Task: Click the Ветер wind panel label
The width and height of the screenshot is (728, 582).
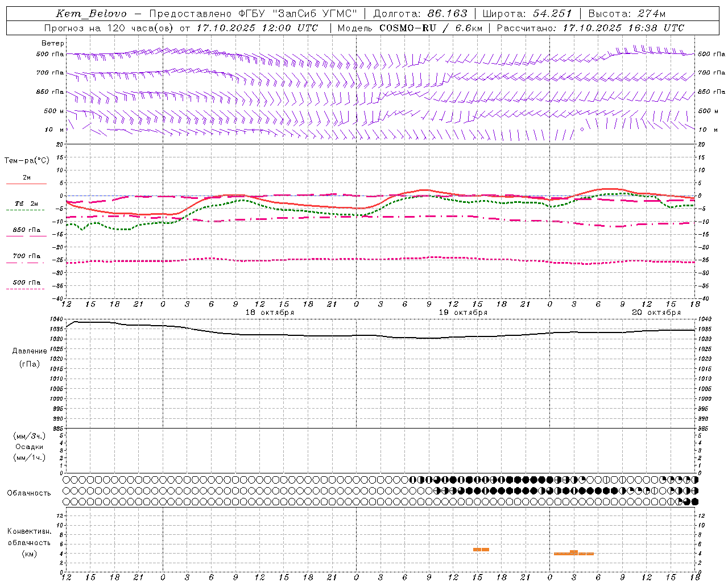Action: (53, 43)
